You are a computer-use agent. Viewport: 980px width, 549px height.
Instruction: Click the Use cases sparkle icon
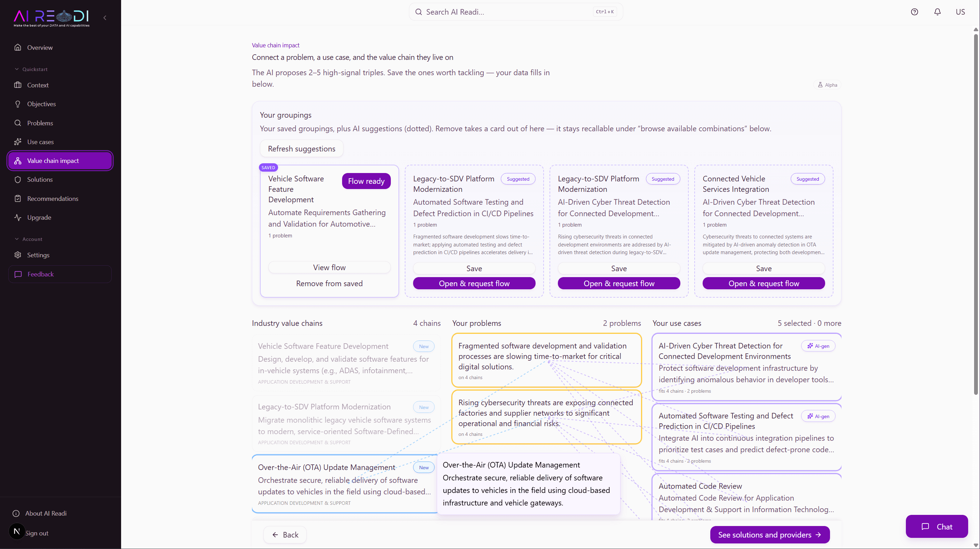point(17,142)
